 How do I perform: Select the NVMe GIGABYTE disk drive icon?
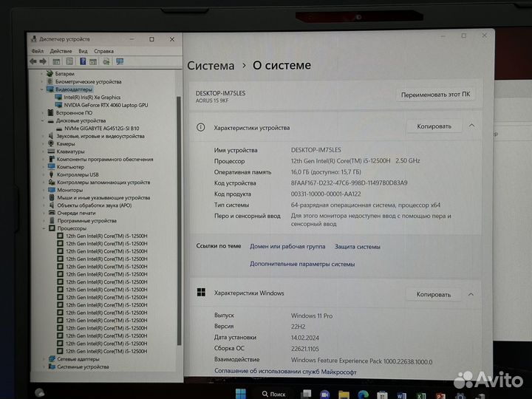[x=59, y=129]
